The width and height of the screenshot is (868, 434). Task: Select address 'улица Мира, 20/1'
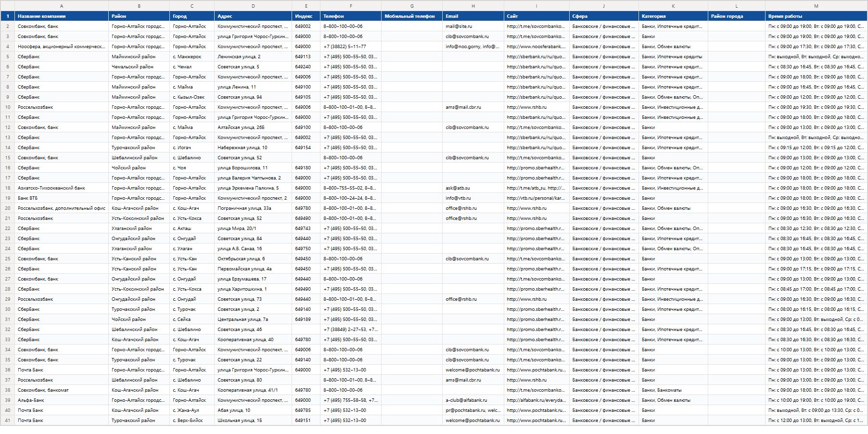(253, 229)
